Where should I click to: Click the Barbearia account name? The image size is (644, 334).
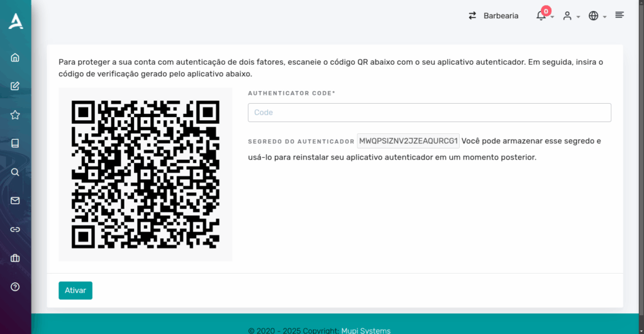click(x=501, y=16)
